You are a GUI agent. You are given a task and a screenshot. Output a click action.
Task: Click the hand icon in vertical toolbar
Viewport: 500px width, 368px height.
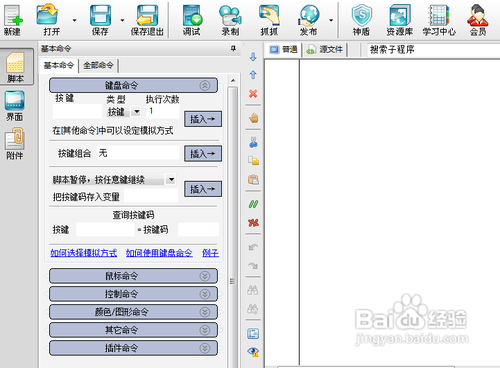[x=253, y=118]
